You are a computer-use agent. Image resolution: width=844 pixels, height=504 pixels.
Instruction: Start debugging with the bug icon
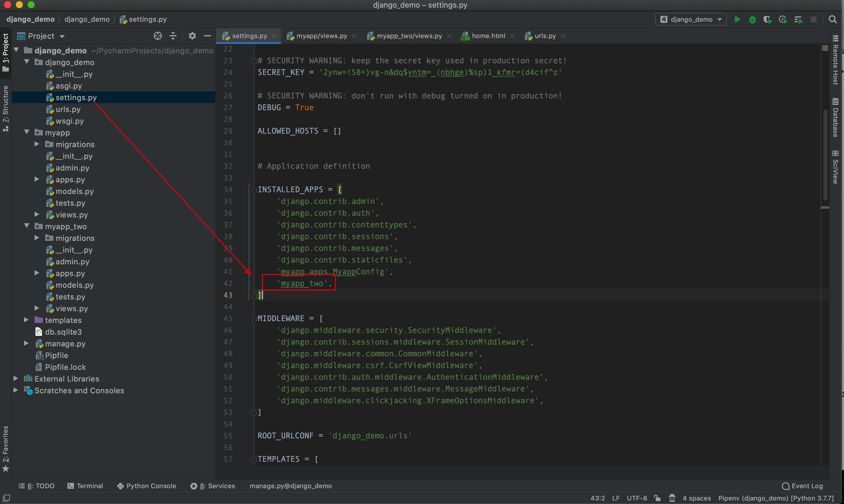click(752, 19)
